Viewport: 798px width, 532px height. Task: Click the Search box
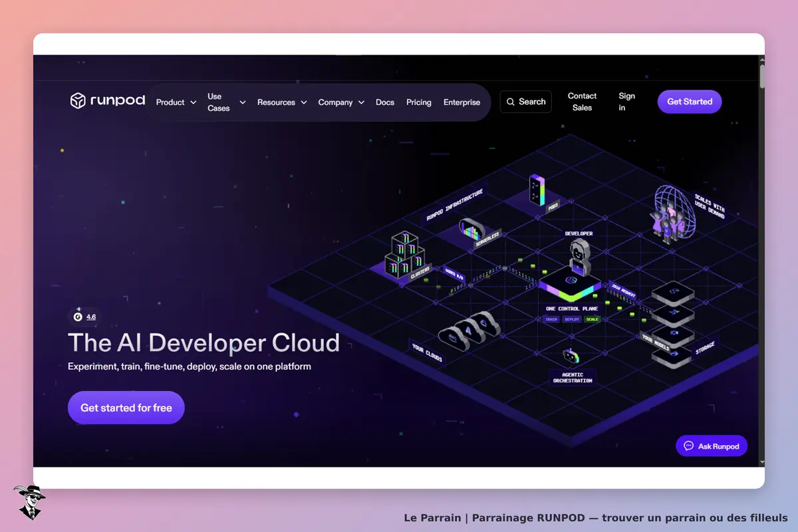pos(526,102)
